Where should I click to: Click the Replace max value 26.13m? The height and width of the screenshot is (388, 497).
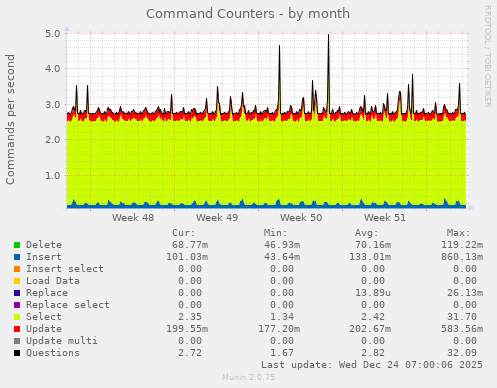click(465, 293)
